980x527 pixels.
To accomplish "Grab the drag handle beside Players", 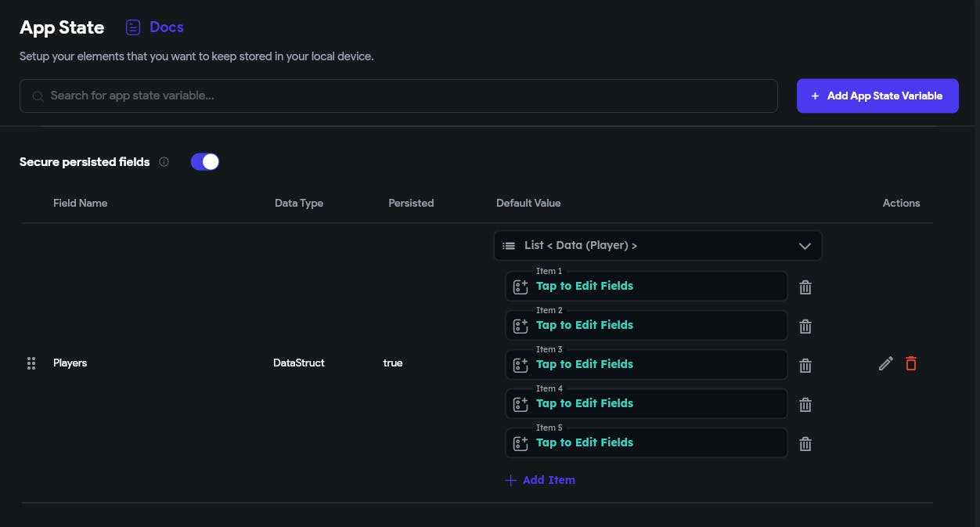I will [x=31, y=363].
